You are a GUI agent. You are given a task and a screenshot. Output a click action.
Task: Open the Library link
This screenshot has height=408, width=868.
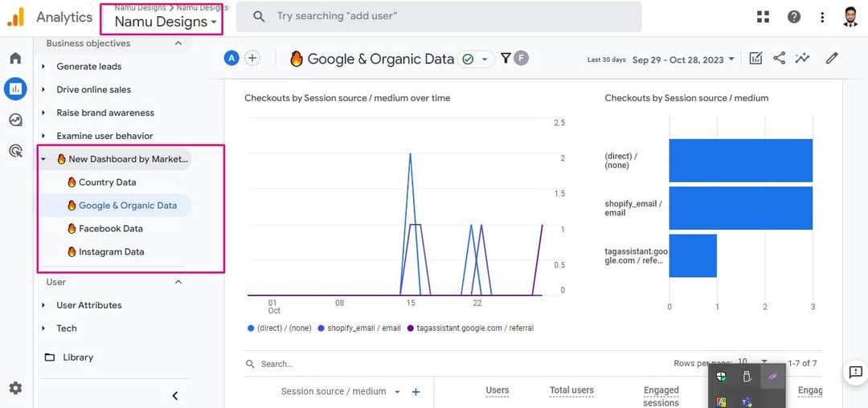tap(78, 357)
